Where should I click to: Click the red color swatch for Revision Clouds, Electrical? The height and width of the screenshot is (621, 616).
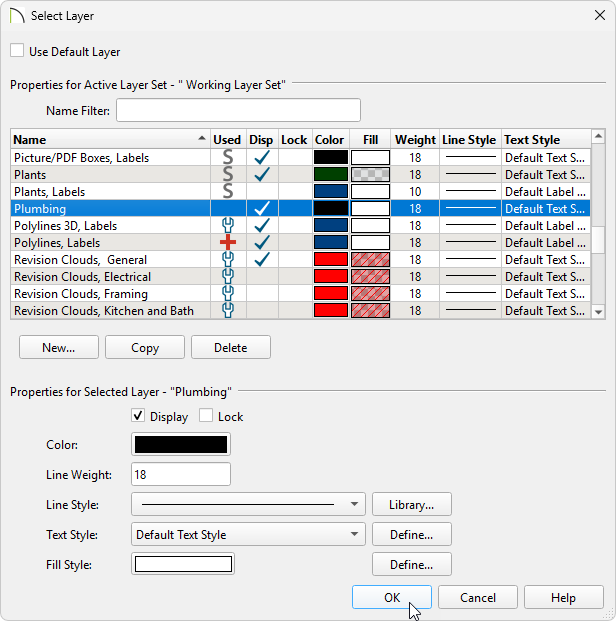(x=331, y=276)
